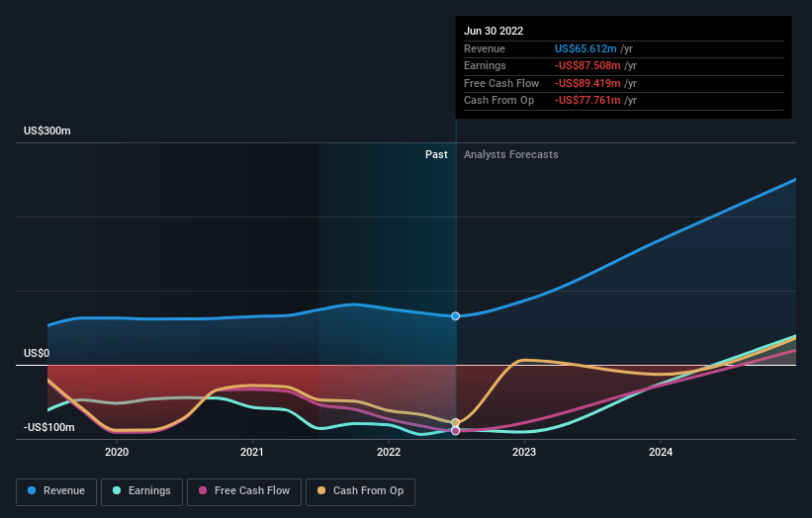The image size is (812, 518).
Task: Select the 2021 x-axis label
Action: pyautogui.click(x=251, y=453)
